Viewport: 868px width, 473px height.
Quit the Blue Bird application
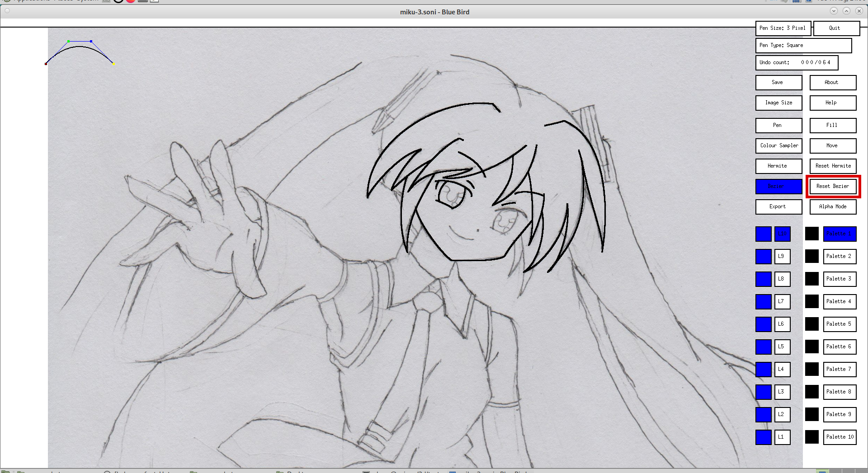click(x=836, y=28)
